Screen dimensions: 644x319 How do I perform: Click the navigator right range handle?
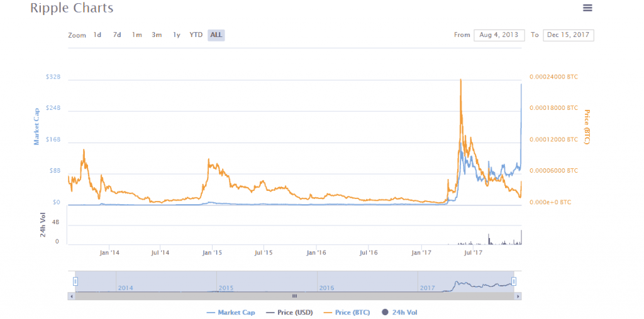tap(514, 281)
